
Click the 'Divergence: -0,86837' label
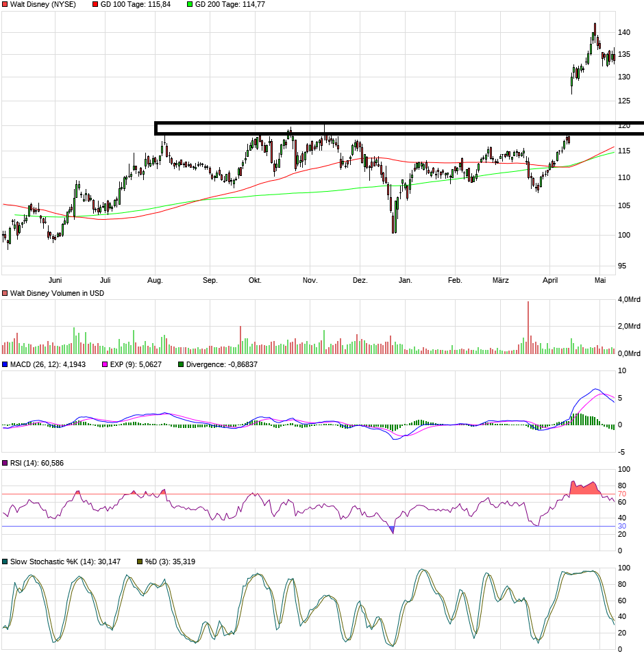(x=222, y=364)
